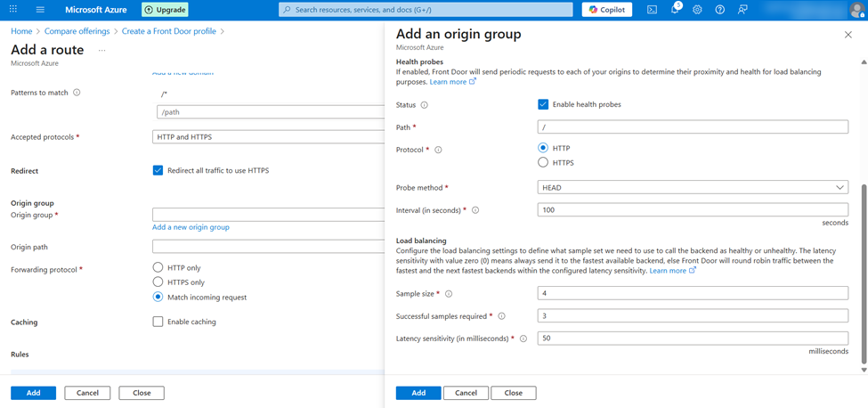The width and height of the screenshot is (868, 408).
Task: Open Learn more link under Health probes
Action: pyautogui.click(x=452, y=81)
